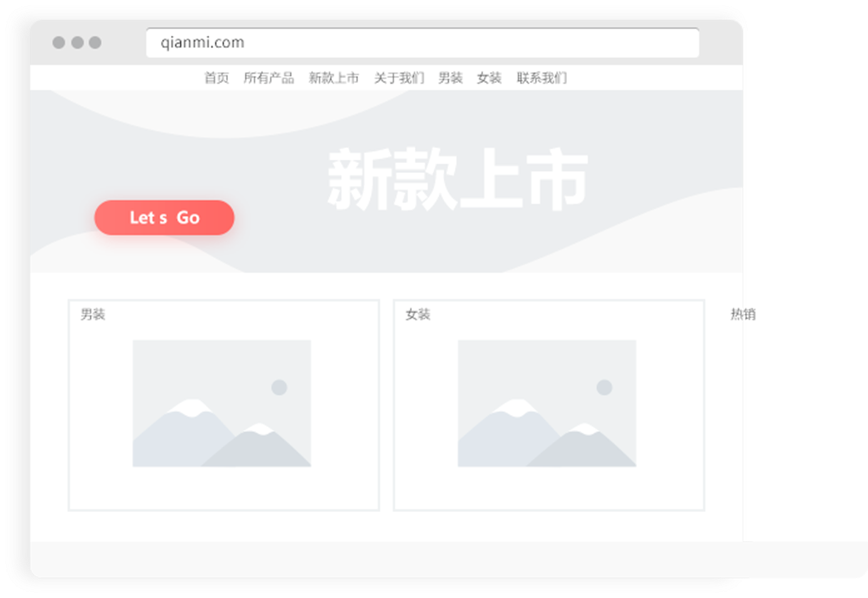The height and width of the screenshot is (598, 868).
Task: Click the third gray window control dot
Action: coord(95,43)
